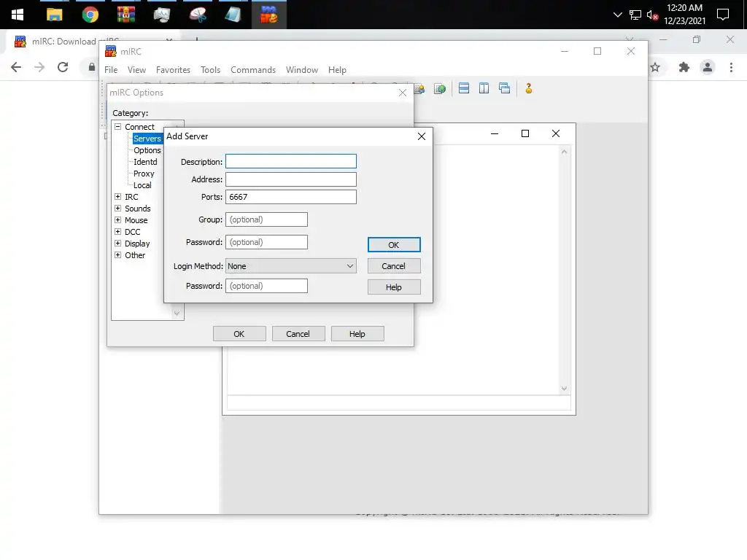Select Servers in the category tree

pyautogui.click(x=147, y=139)
